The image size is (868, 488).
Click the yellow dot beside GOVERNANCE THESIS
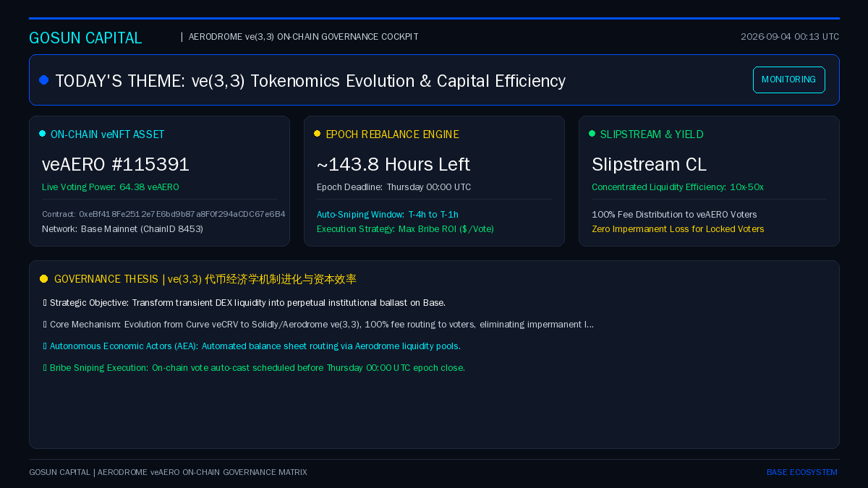(44, 279)
